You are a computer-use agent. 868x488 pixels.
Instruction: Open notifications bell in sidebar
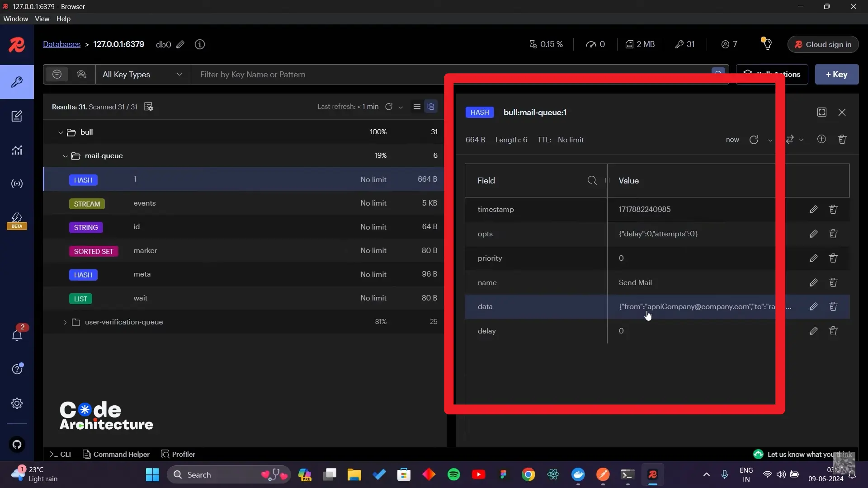[17, 335]
